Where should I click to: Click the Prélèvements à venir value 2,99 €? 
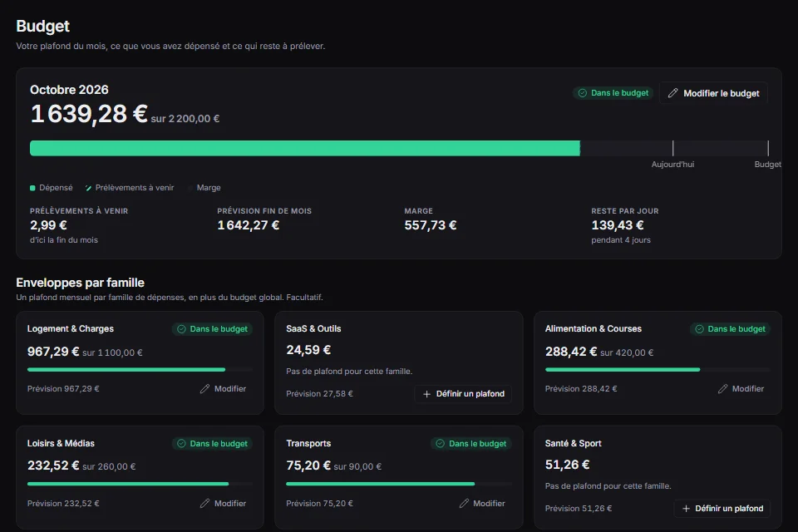[48, 225]
